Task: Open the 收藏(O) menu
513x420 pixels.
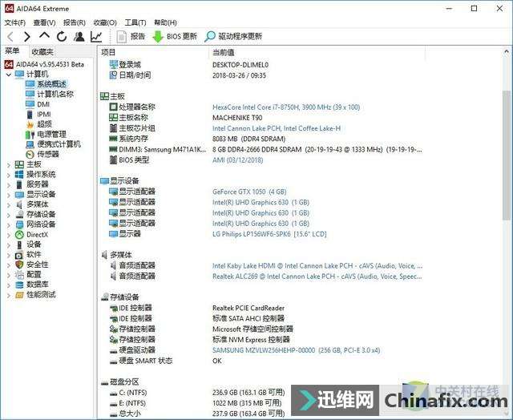Action: coord(105,22)
